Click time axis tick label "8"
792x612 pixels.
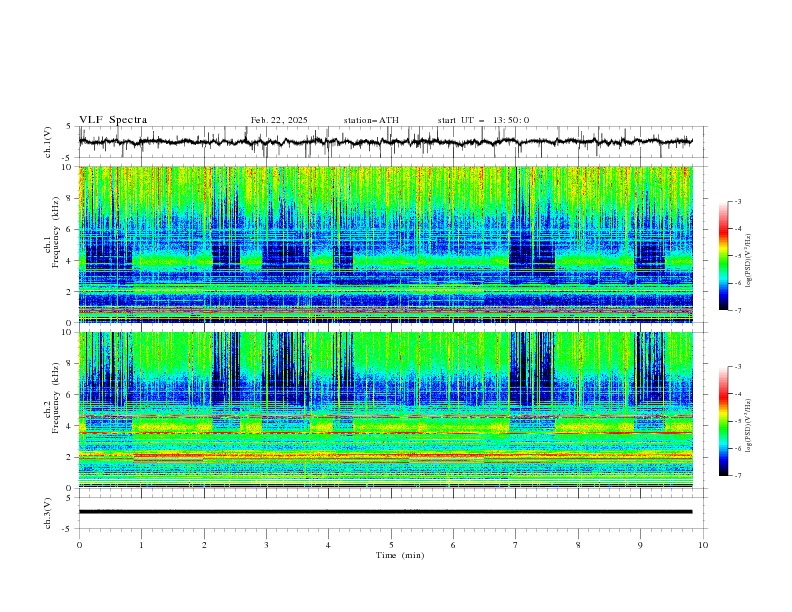(578, 545)
